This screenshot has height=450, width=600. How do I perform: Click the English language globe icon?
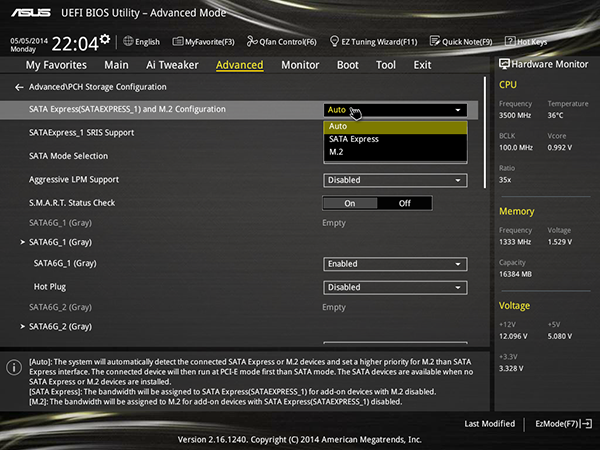pos(128,41)
